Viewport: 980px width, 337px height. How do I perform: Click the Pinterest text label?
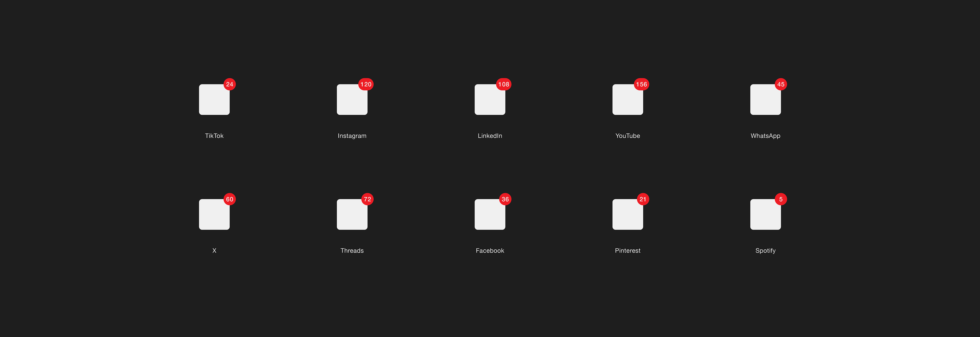click(627, 251)
